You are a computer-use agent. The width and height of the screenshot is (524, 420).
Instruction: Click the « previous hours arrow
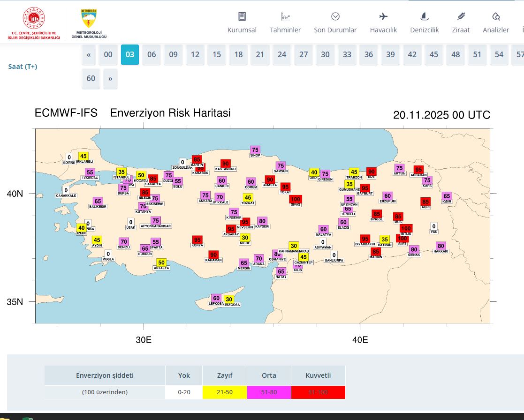coord(89,54)
